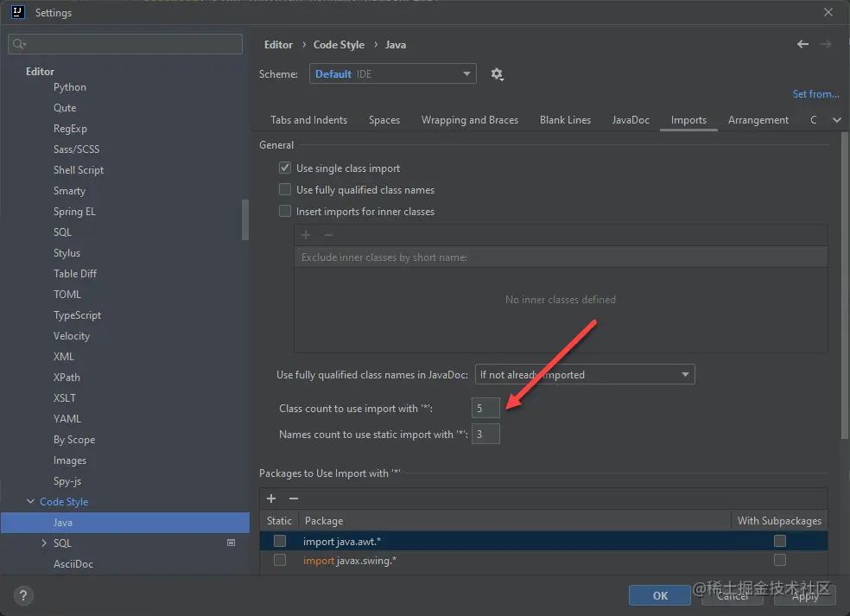Select Table Diff in the tree
This screenshot has width=850, height=616.
click(x=75, y=273)
